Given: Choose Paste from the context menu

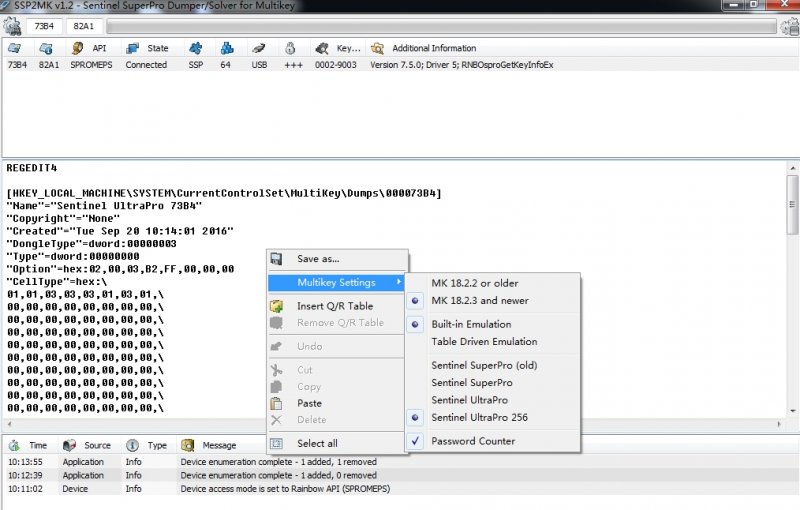Looking at the screenshot, I should 338,403.
